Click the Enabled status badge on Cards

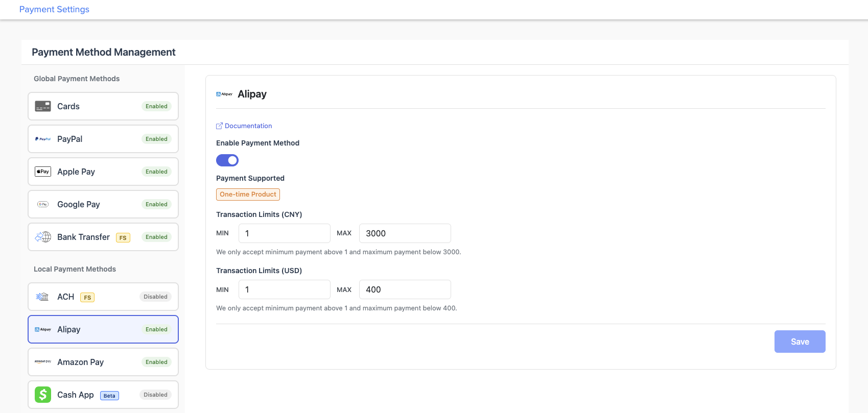[156, 106]
